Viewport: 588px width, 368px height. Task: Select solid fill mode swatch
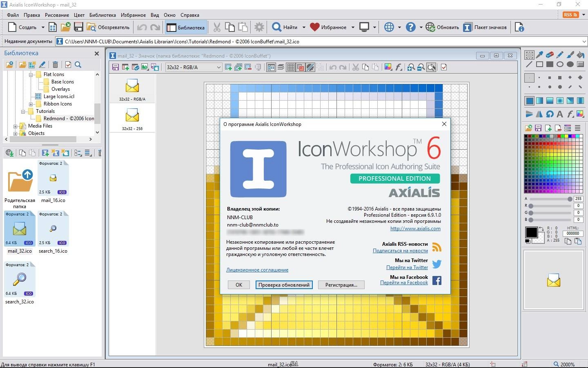(530, 101)
